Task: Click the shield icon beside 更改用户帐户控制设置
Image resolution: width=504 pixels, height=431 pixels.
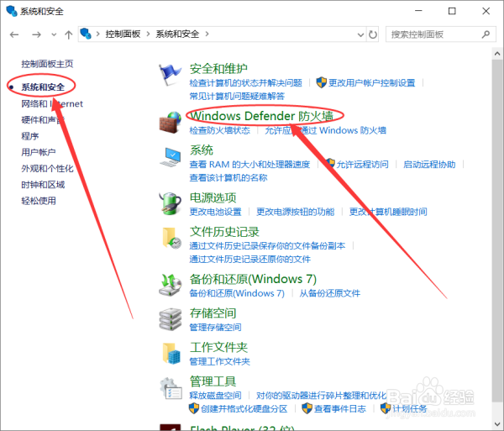Action: pos(321,82)
